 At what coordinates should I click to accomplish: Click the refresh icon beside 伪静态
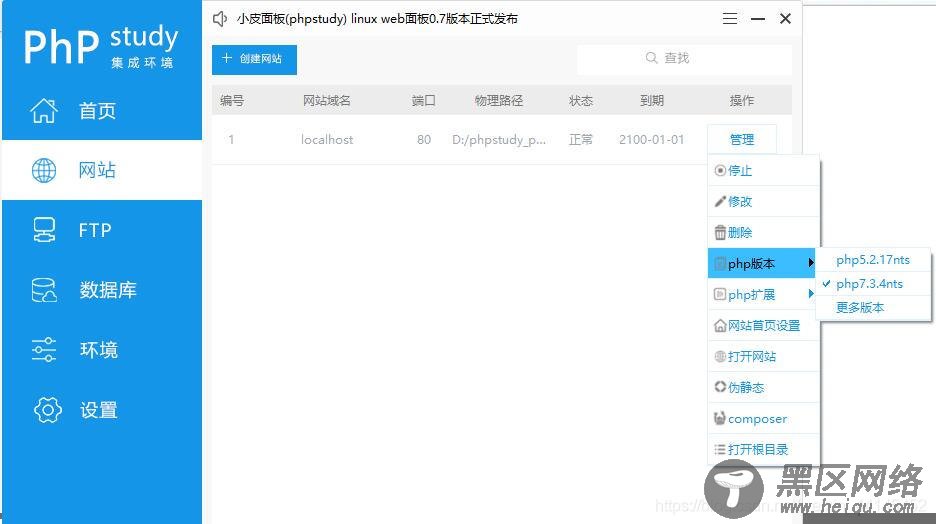click(721, 387)
